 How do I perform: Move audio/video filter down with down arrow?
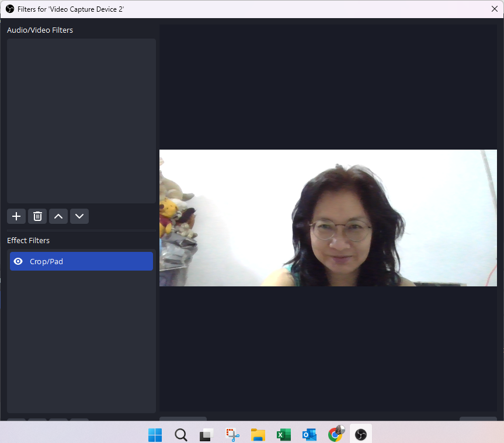coord(79,216)
